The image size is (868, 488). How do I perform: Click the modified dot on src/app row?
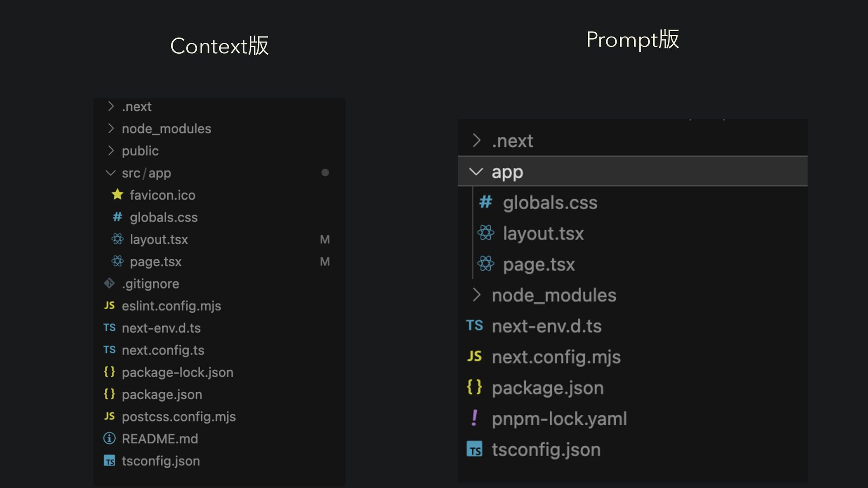[x=325, y=173]
